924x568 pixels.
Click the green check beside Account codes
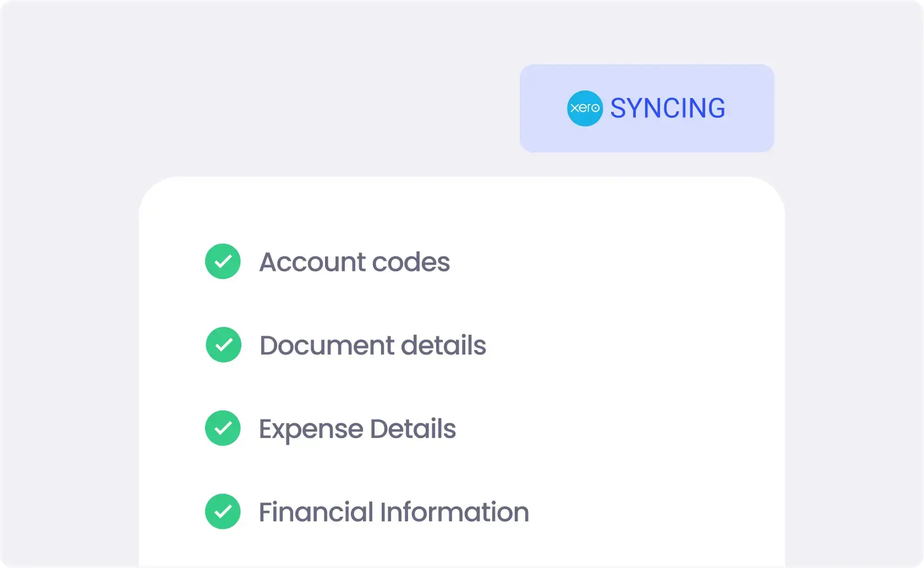pyautogui.click(x=223, y=261)
